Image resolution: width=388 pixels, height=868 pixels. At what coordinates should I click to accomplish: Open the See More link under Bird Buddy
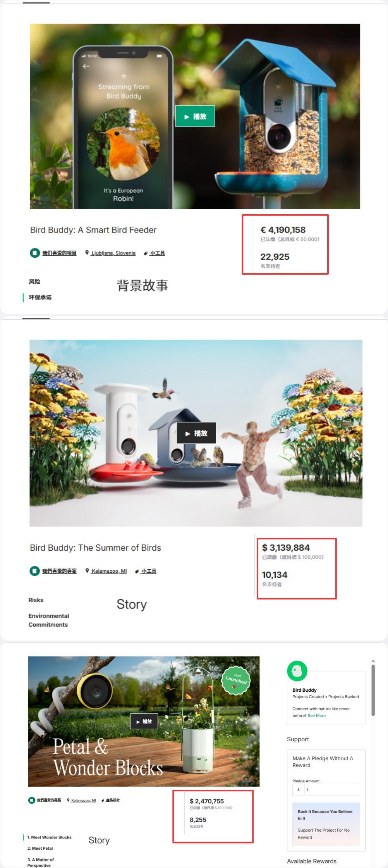coord(316,716)
